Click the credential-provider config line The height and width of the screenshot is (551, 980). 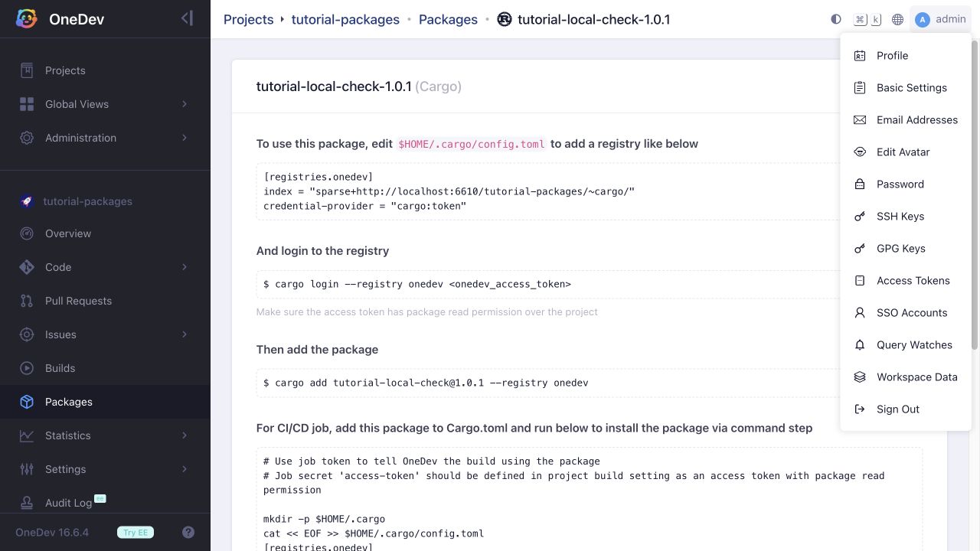point(365,206)
